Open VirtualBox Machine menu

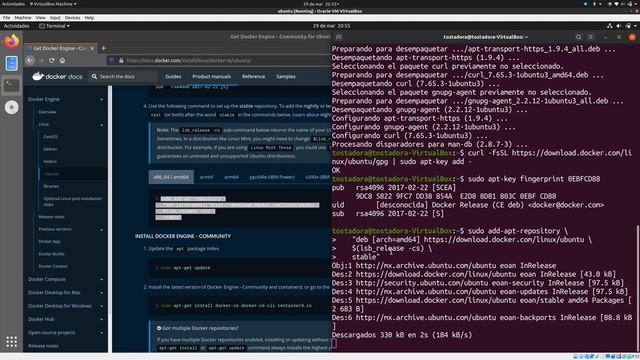click(23, 18)
